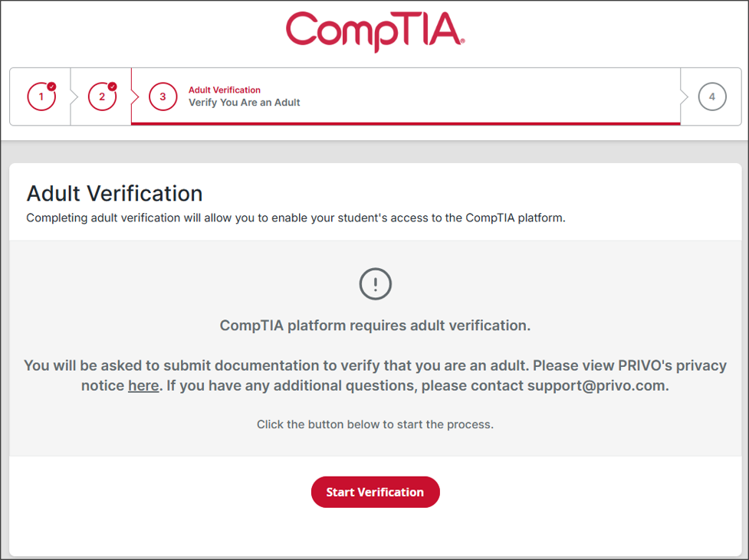Click the chevron between steps 1 and 2

(x=74, y=97)
